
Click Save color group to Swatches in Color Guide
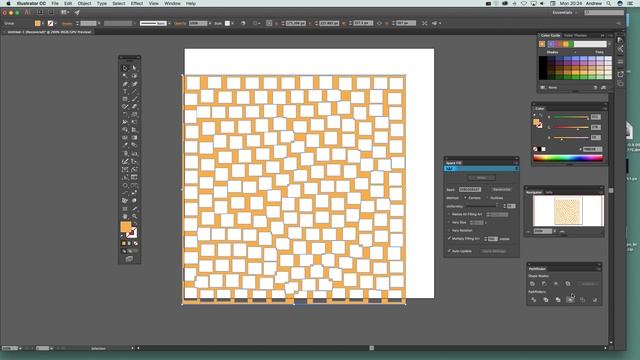603,87
